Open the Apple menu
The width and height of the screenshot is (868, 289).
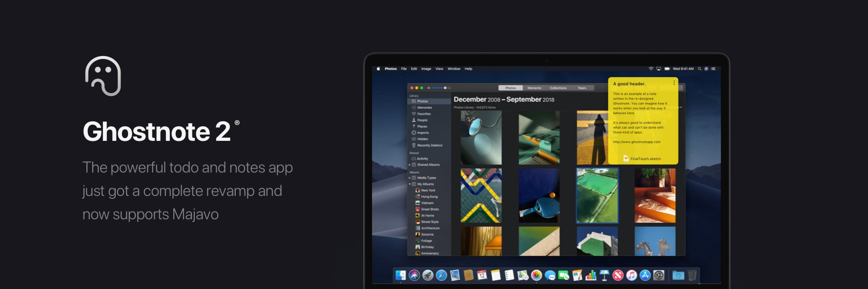378,69
